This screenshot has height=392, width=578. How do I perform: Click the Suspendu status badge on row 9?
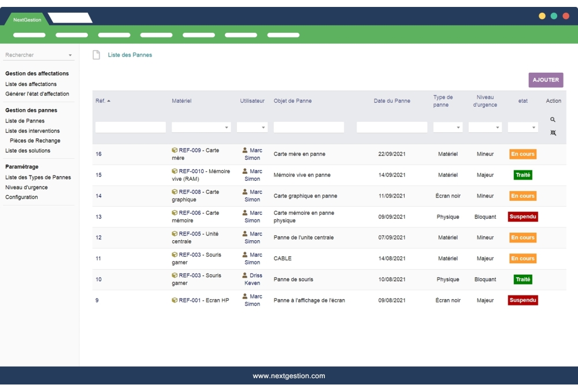point(523,300)
